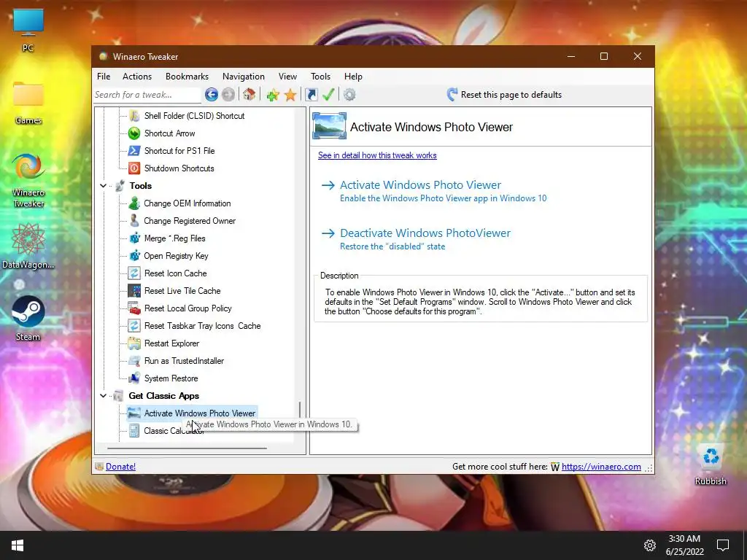Viewport: 747px width, 560px height.
Task: Click the export shortcut arrow toolbar icon
Action: click(311, 95)
